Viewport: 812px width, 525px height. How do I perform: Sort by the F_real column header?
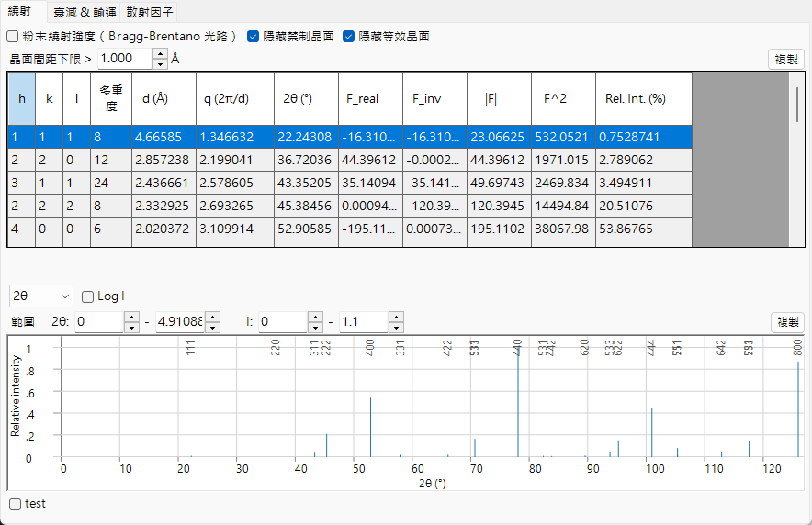coord(370,98)
